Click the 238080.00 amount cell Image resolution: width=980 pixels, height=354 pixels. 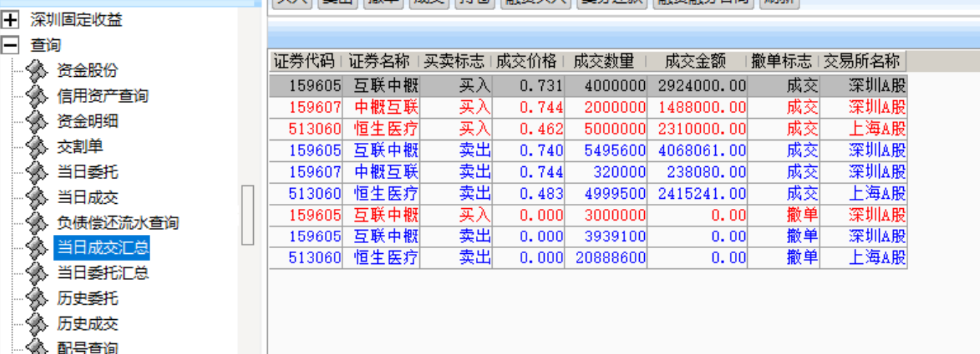pyautogui.click(x=697, y=172)
